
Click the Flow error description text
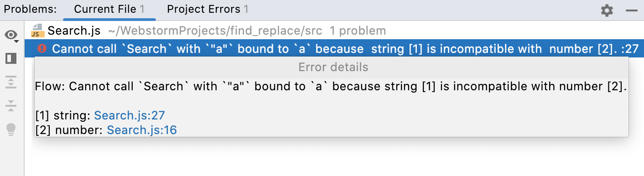click(x=332, y=87)
